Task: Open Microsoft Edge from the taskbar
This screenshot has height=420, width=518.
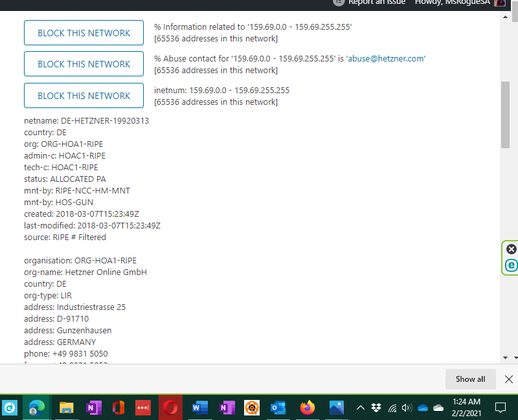Action: click(36, 407)
